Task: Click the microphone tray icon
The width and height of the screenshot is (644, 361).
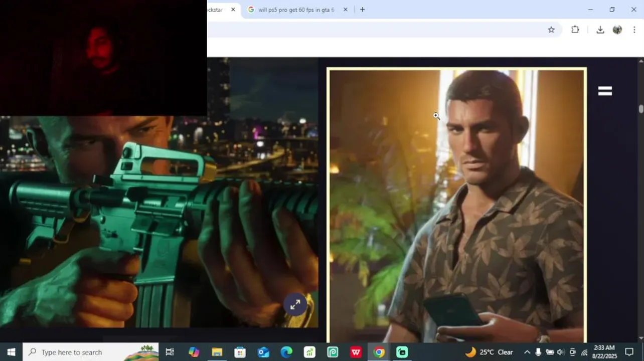Action: [x=538, y=352]
